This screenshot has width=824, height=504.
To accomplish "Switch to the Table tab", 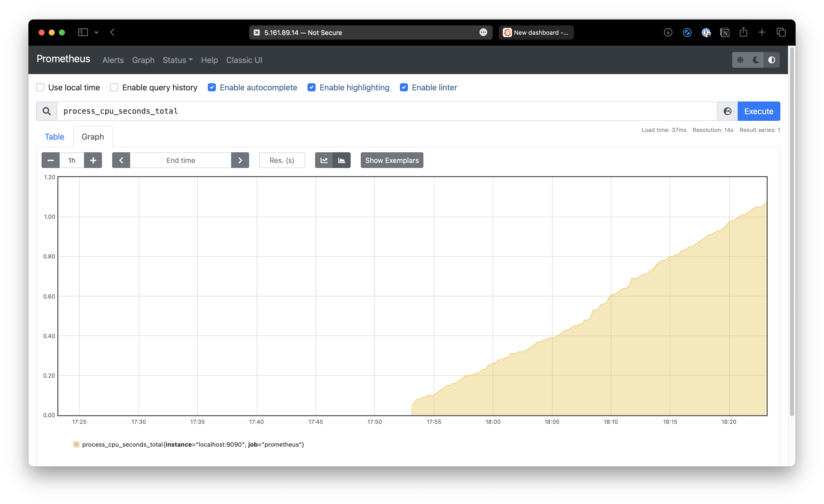I will tap(54, 137).
